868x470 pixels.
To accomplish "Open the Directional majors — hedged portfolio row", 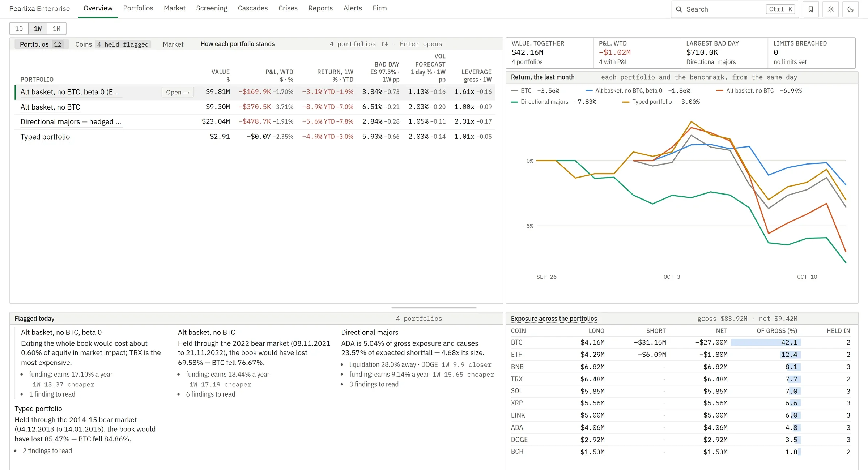I will pyautogui.click(x=255, y=122).
